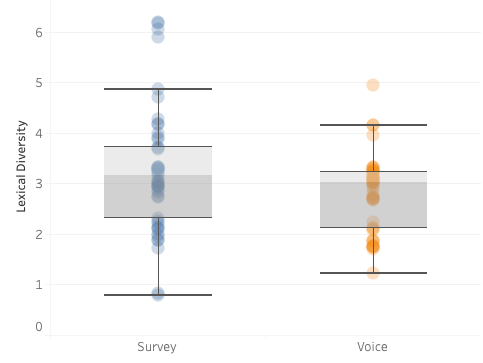Select the orange outlier dot near 5
Screen dimensions: 483x363
point(373,85)
